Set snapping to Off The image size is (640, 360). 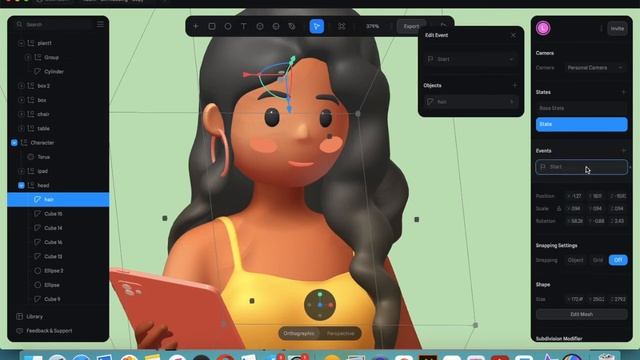pyautogui.click(x=618, y=260)
